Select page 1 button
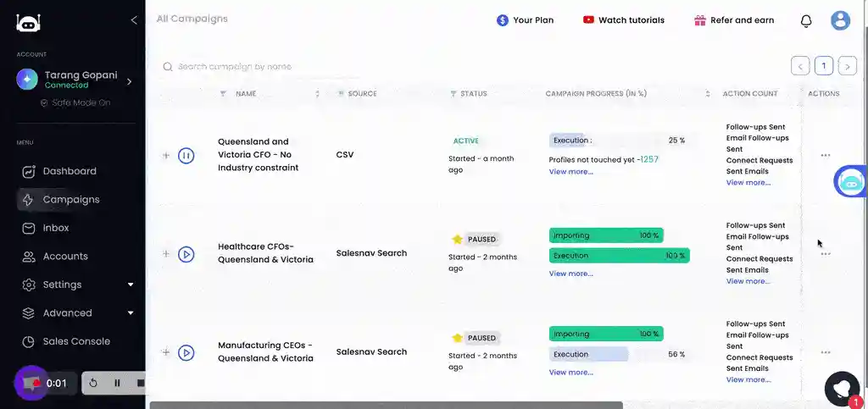This screenshot has height=409, width=868. (824, 66)
